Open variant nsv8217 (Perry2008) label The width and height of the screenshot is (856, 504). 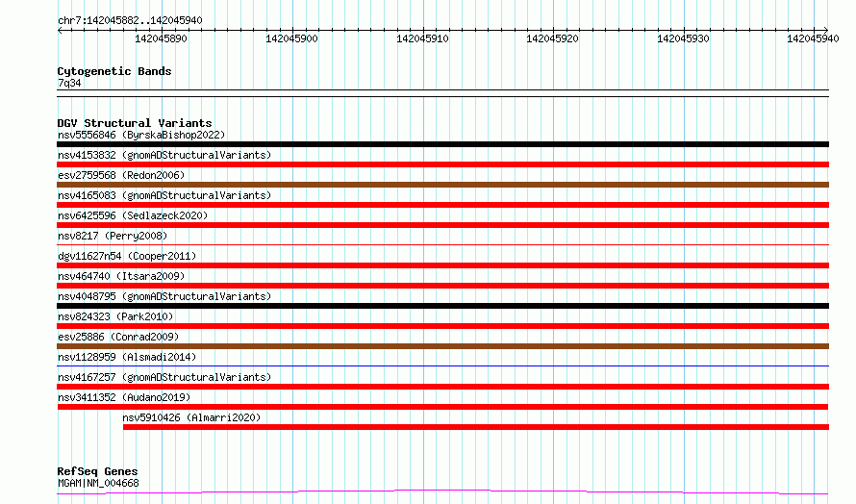[113, 236]
